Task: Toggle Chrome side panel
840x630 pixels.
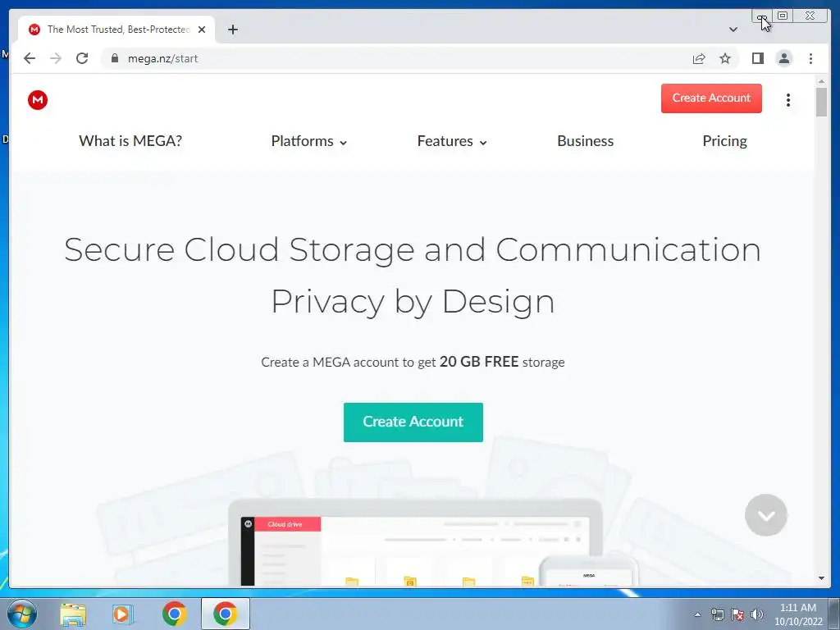Action: 757,58
